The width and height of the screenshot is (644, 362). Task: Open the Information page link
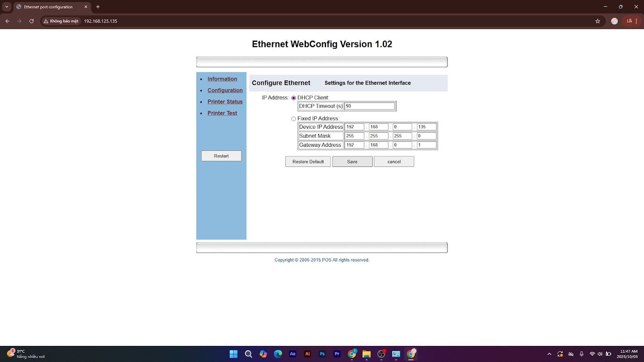[x=222, y=79]
